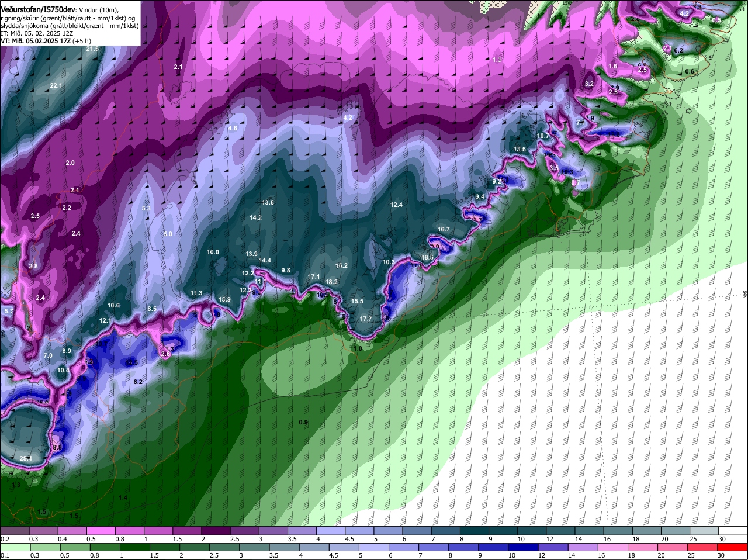The height and width of the screenshot is (560, 748).
Task: Click the 17.7 map value
Action: click(366, 319)
